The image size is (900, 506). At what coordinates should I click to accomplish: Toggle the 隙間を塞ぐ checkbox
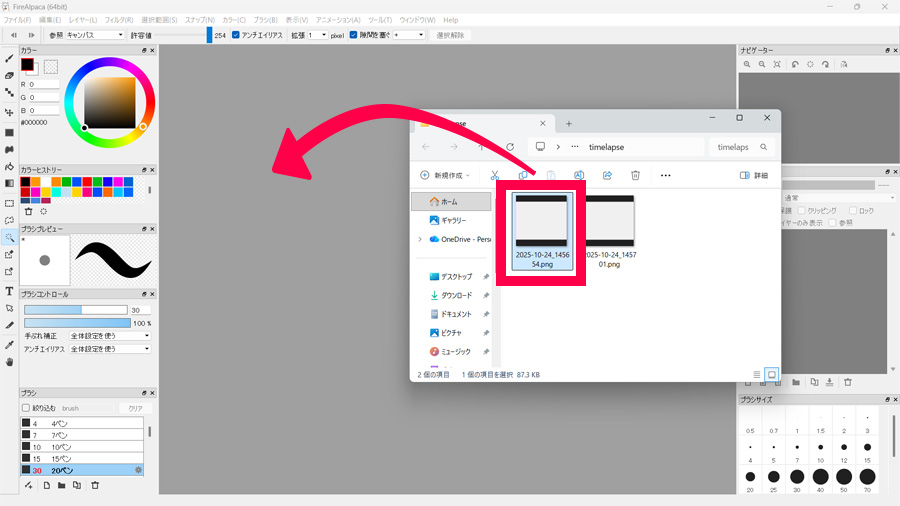(354, 35)
